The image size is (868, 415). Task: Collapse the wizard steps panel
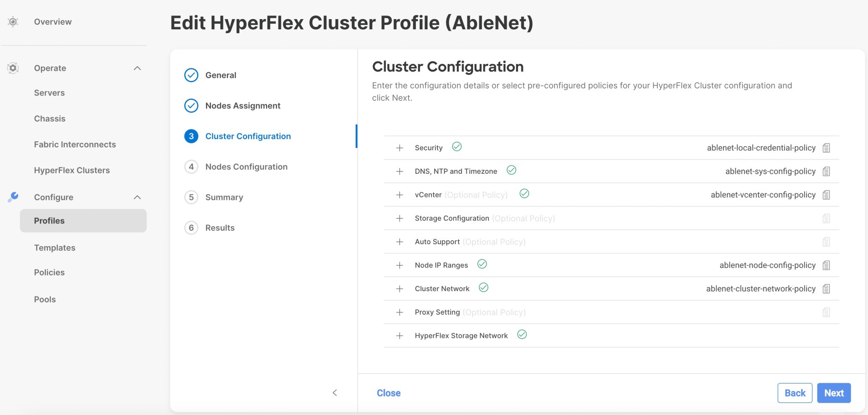pos(335,393)
